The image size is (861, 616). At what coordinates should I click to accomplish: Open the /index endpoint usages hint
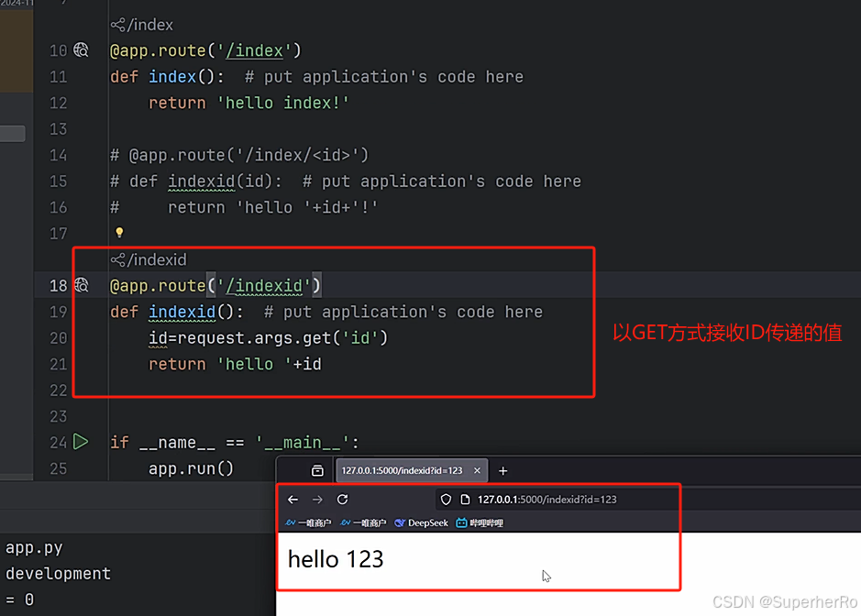[142, 25]
